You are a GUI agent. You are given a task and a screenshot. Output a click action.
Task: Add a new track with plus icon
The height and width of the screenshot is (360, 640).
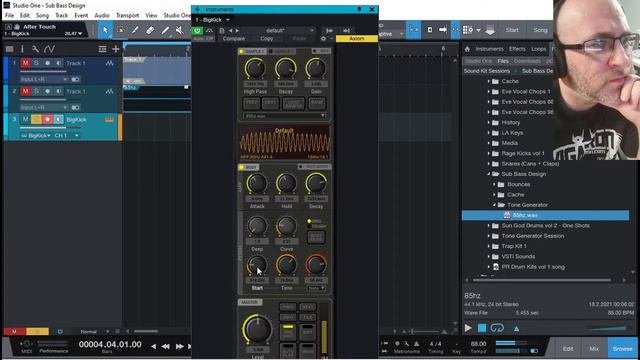click(x=116, y=49)
